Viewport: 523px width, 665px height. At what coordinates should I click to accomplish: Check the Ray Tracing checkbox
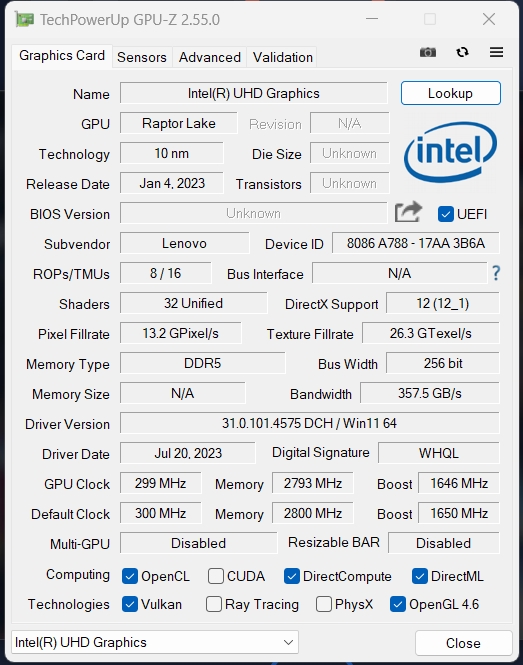(213, 604)
